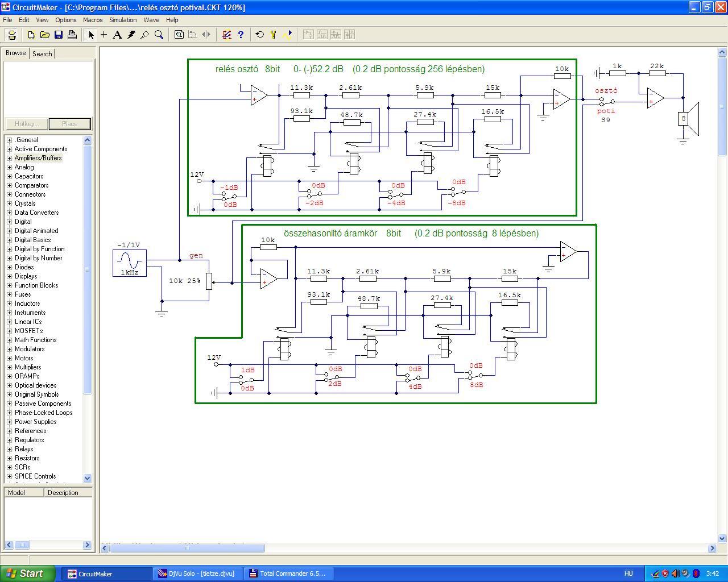The height and width of the screenshot is (582, 728).
Task: Toggle the 0dB/8dB switch in lower circuit
Action: click(x=475, y=375)
